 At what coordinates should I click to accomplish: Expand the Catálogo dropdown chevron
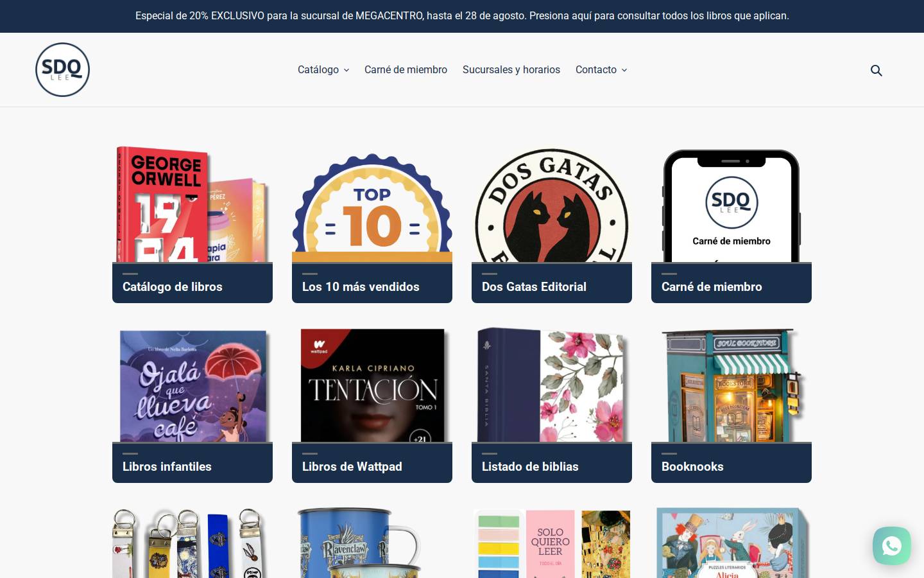click(346, 70)
